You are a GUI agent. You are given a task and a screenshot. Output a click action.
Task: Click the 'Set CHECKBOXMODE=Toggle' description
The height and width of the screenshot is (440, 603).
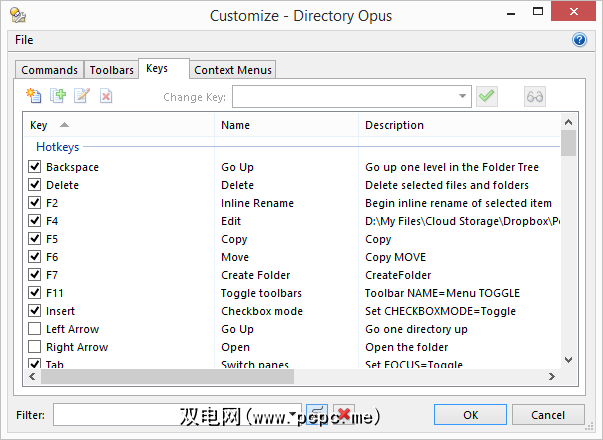440,311
